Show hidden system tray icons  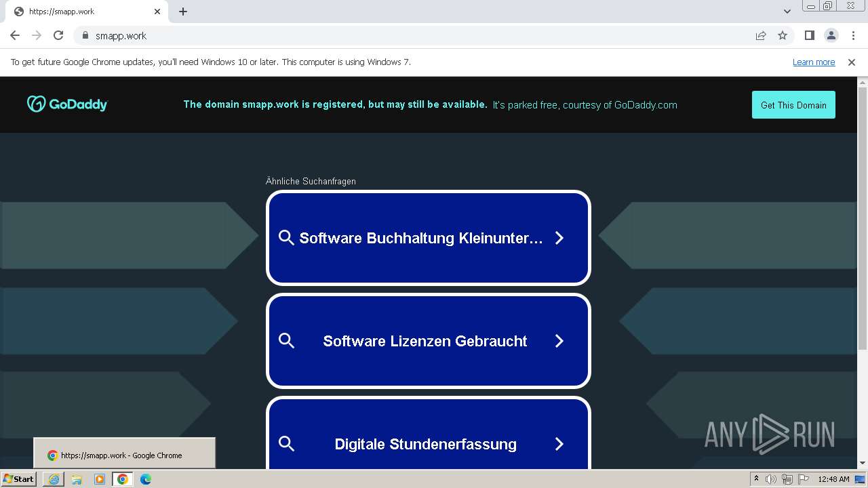pyautogui.click(x=756, y=479)
